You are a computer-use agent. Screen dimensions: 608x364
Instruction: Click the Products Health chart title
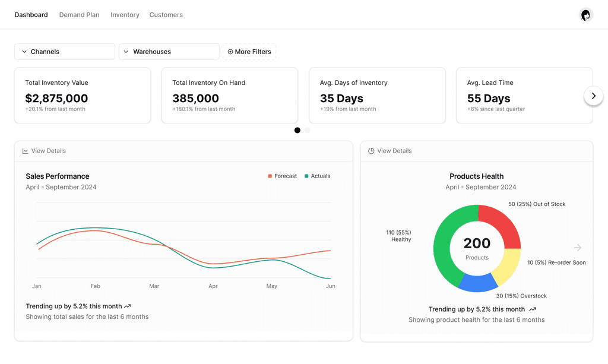point(477,176)
